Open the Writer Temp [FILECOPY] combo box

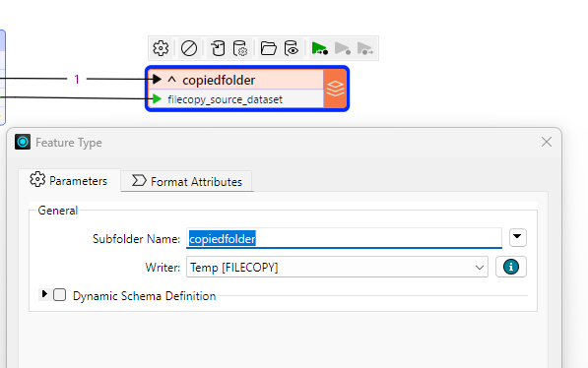(337, 268)
